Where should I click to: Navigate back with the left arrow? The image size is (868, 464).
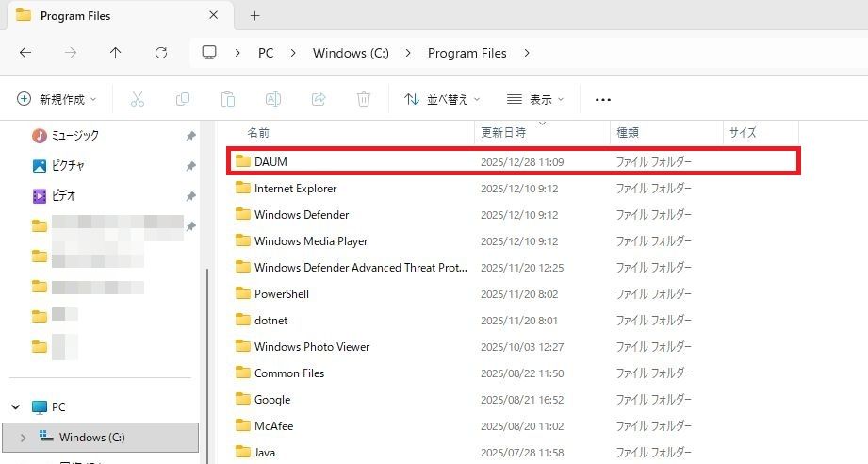pyautogui.click(x=25, y=53)
